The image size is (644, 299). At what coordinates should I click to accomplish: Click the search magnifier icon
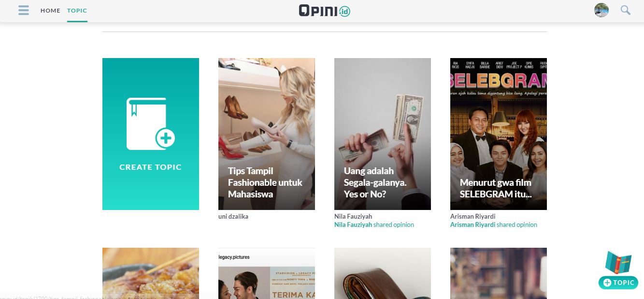point(626,10)
